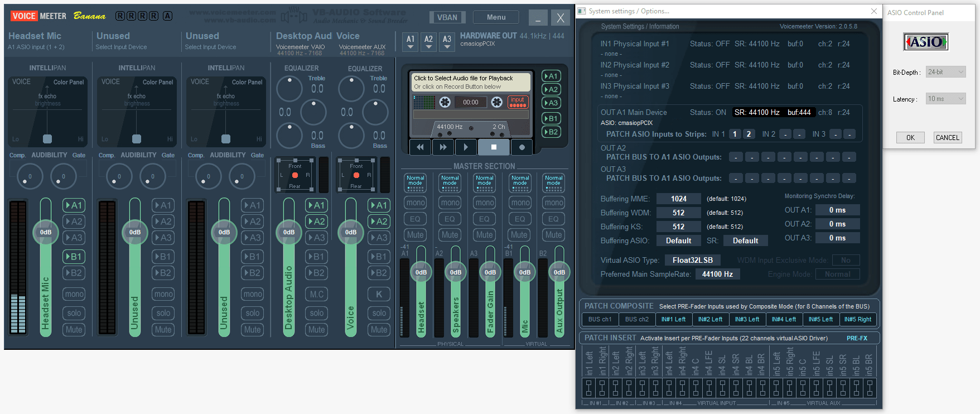Click the Speakers A2 master fader knob
This screenshot has width=980, height=414.
(x=456, y=272)
